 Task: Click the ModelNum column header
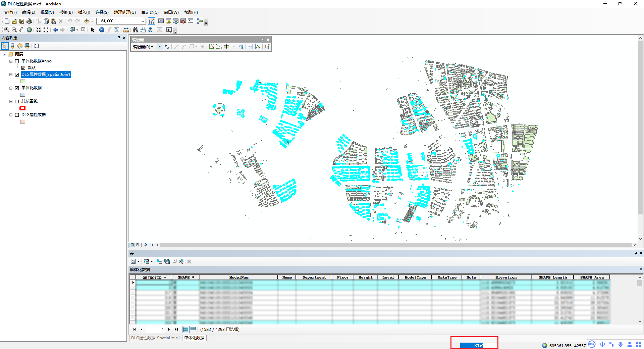click(238, 277)
